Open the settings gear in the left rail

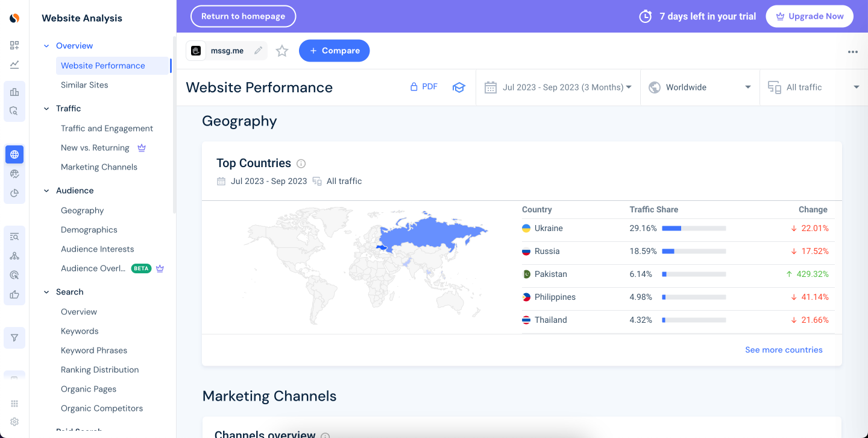coord(14,422)
